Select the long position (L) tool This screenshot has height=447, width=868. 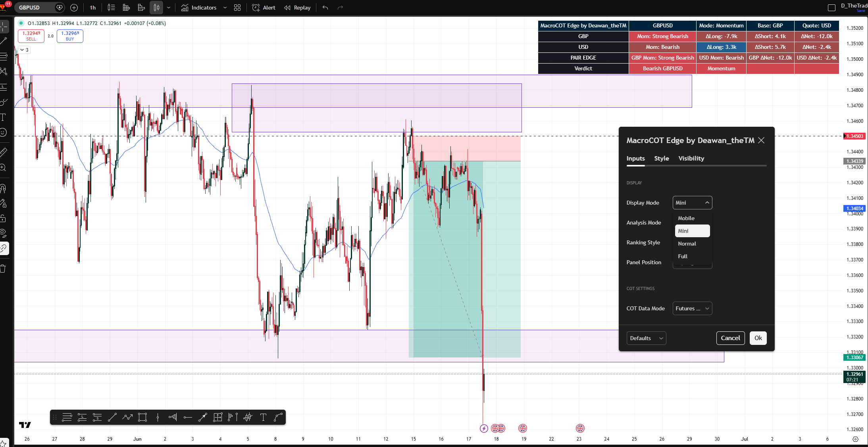click(82, 417)
